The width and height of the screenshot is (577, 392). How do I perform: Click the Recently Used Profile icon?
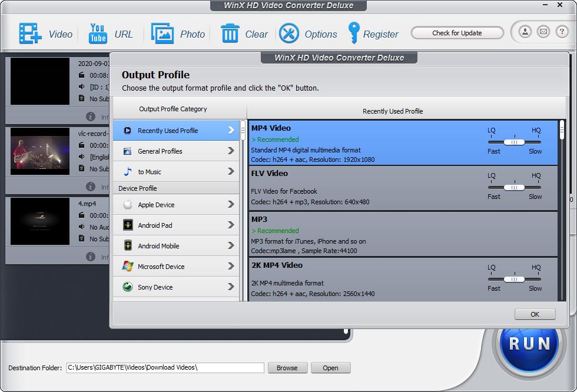point(127,130)
